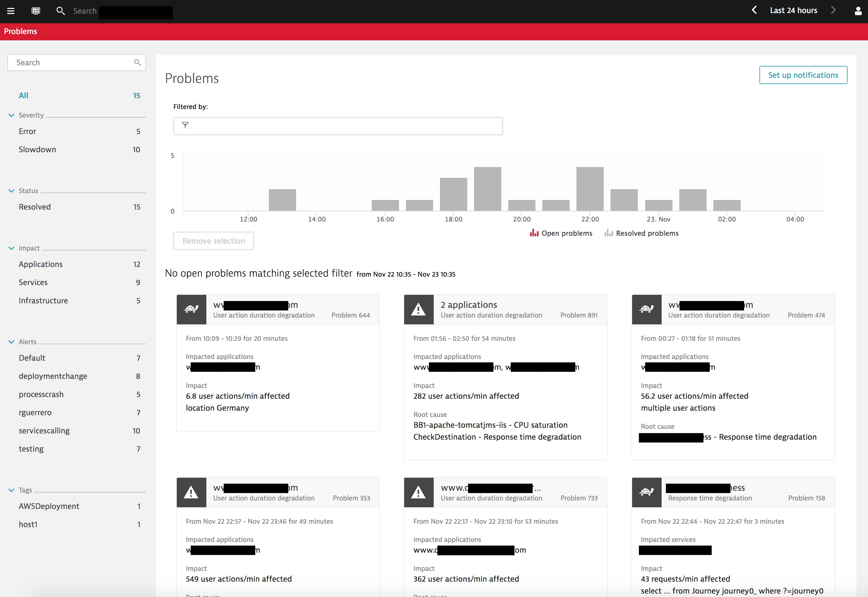Click Remove selection button
868x597 pixels.
(214, 241)
